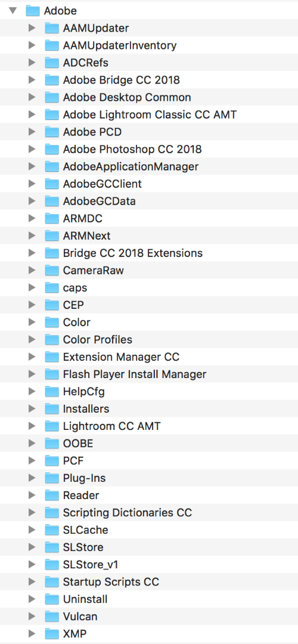Select the Uninstall folder name
This screenshot has width=298, height=644.
pyautogui.click(x=85, y=599)
